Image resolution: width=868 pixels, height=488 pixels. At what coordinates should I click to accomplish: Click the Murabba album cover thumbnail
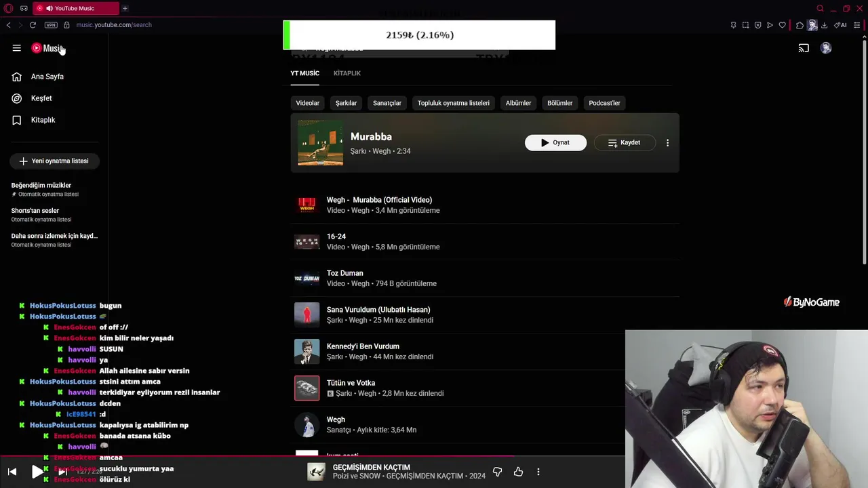[320, 143]
